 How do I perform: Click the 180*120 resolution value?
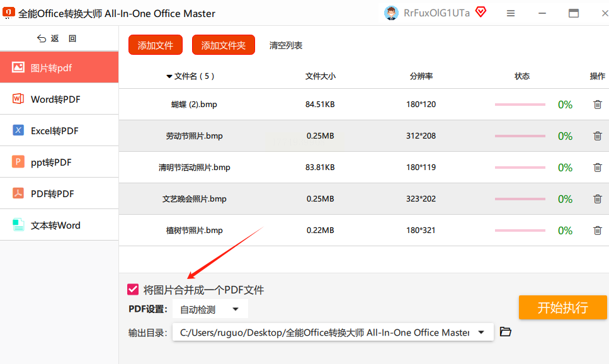[x=421, y=105]
